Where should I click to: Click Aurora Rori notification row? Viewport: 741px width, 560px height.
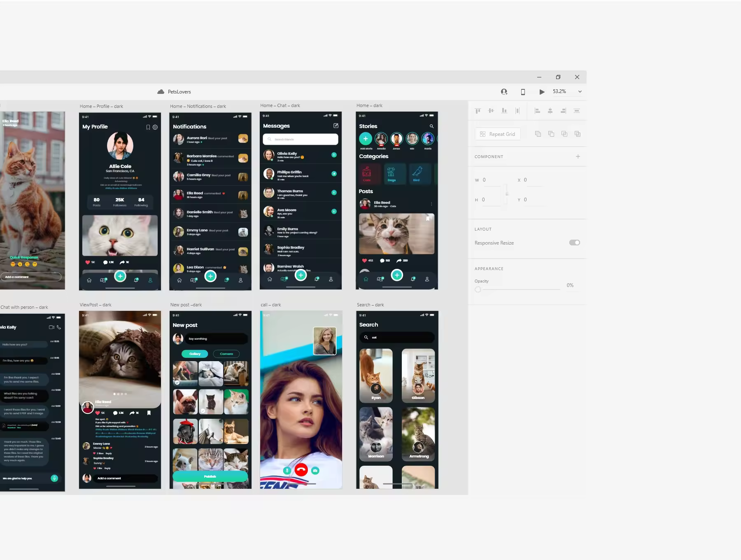point(210,139)
